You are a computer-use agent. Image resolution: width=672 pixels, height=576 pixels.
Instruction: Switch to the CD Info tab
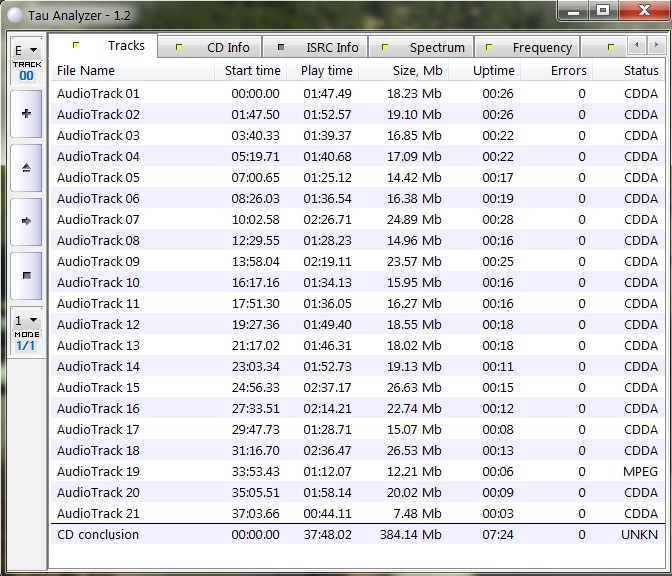216,47
